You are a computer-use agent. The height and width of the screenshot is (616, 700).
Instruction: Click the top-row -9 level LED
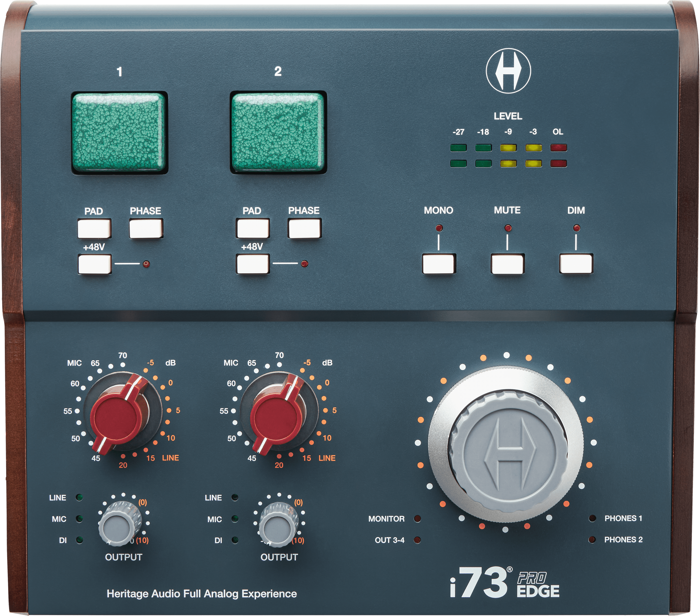pos(508,148)
